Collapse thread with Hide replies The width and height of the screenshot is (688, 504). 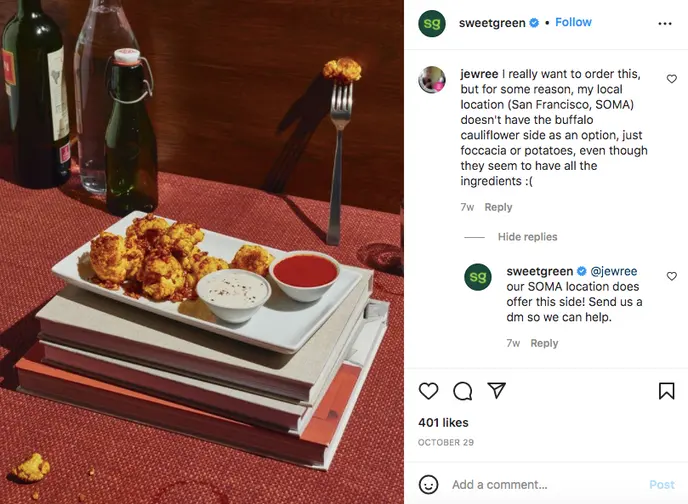527,237
